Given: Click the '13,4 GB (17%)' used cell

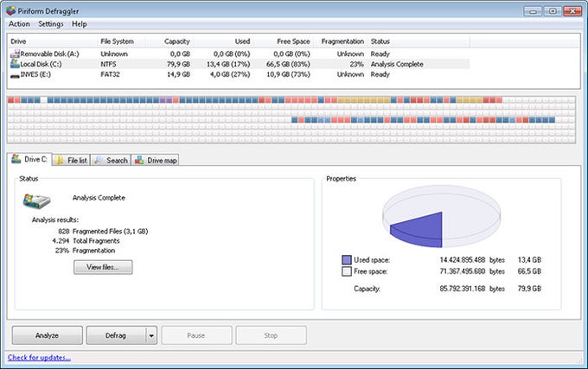Looking at the screenshot, I should click(x=228, y=64).
